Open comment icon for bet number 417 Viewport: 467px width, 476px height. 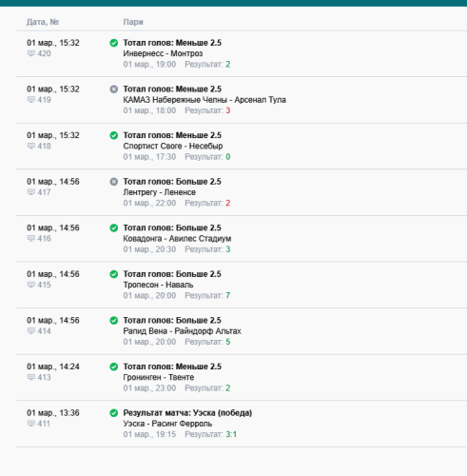31,192
